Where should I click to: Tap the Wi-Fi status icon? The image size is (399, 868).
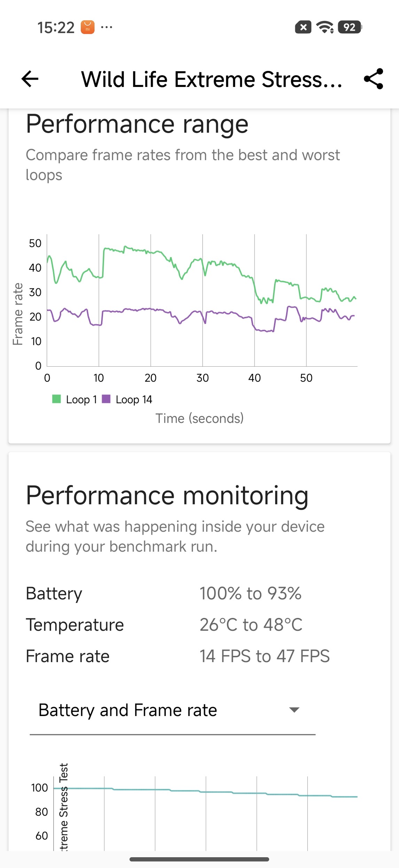[324, 27]
